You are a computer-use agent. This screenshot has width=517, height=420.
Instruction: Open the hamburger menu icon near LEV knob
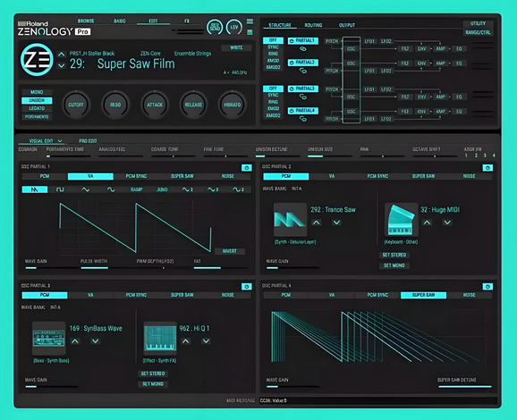(250, 21)
